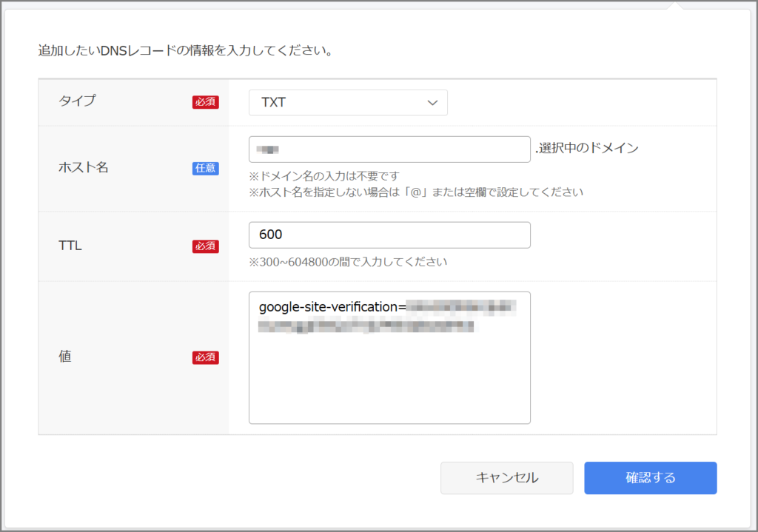758x532 pixels.
Task: Click the hint ※ドメイン名の入力は不要です
Action: [x=324, y=176]
